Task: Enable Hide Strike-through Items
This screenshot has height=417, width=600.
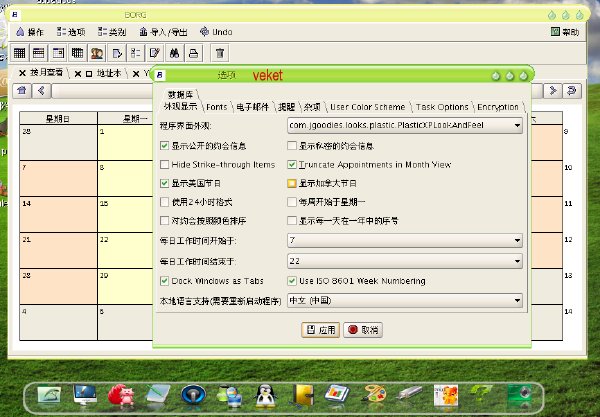Action: point(164,165)
